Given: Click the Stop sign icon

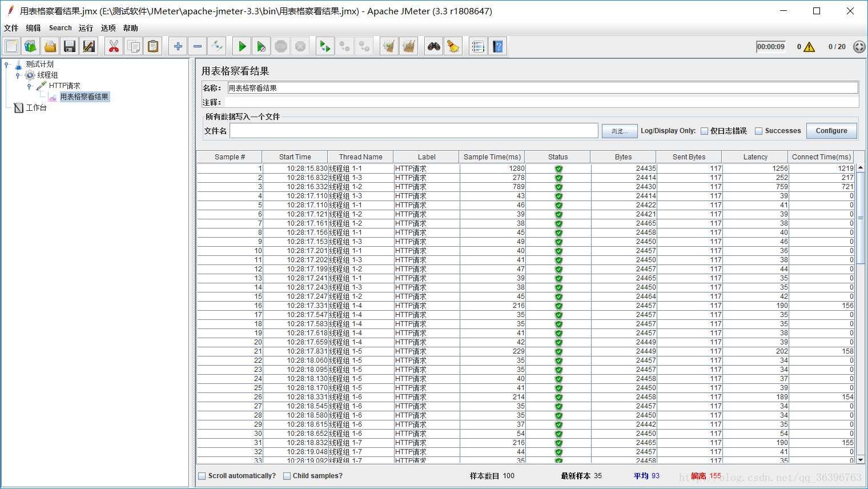Looking at the screenshot, I should 281,46.
